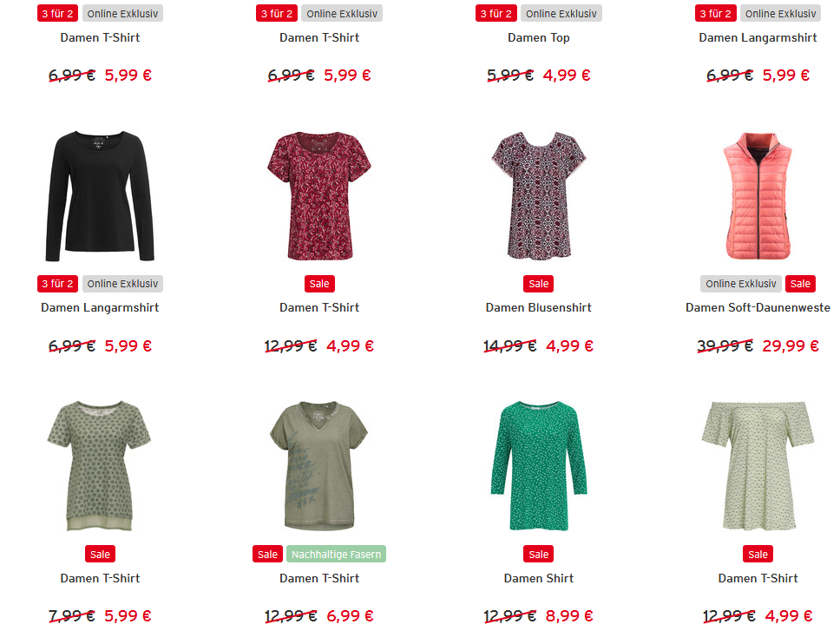View the light green off-shoulder T-Shirt image
The height and width of the screenshot is (644, 840).
(x=758, y=465)
